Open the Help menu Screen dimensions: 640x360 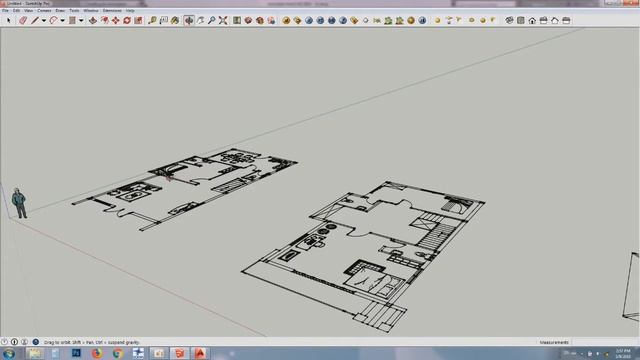point(130,11)
